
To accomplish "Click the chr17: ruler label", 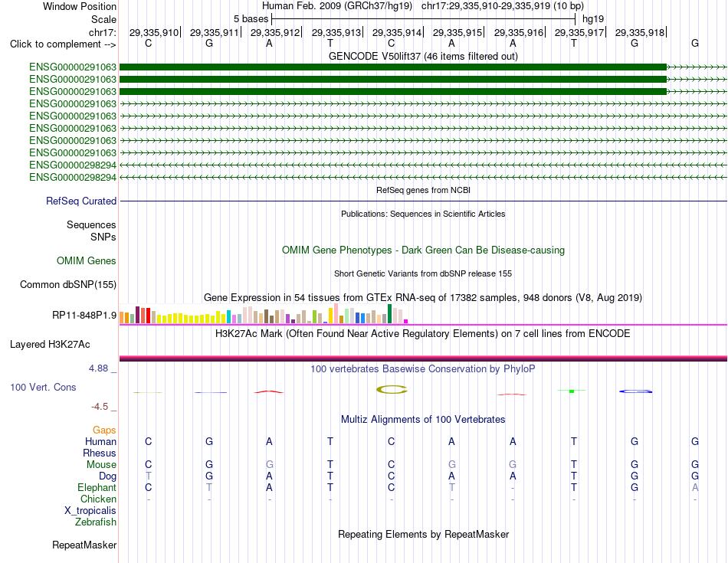I will [102, 32].
